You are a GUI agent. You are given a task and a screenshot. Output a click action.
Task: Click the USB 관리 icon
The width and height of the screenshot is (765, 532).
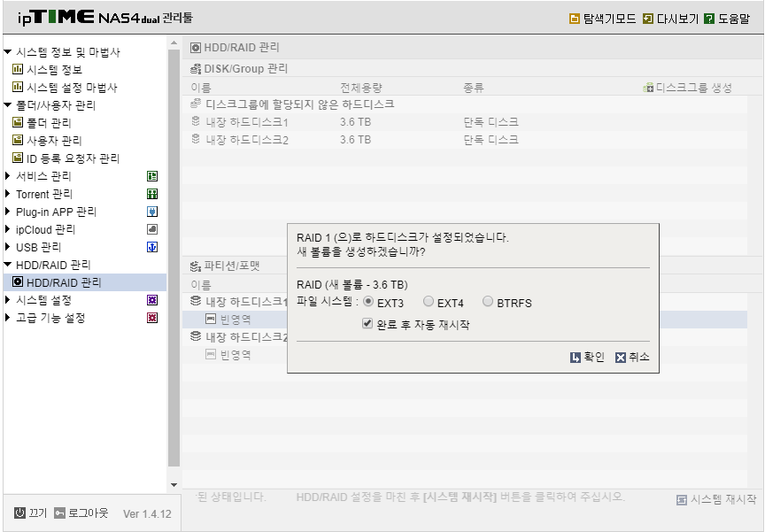tap(152, 247)
